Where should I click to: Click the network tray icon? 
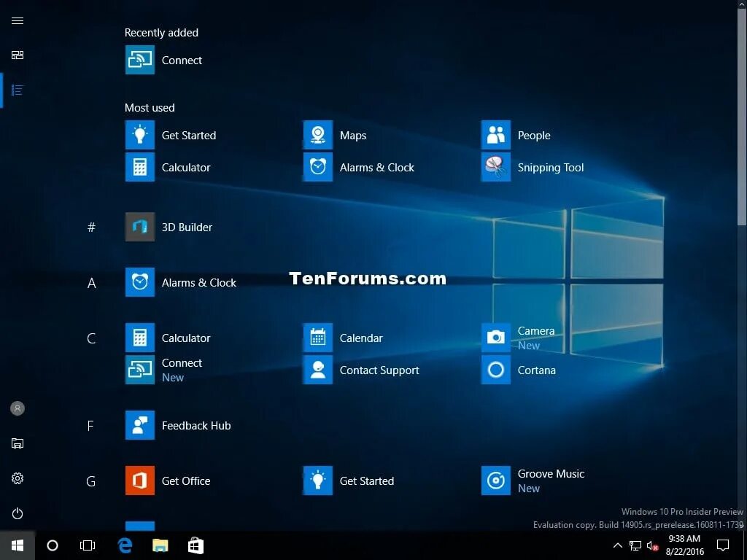(635, 545)
